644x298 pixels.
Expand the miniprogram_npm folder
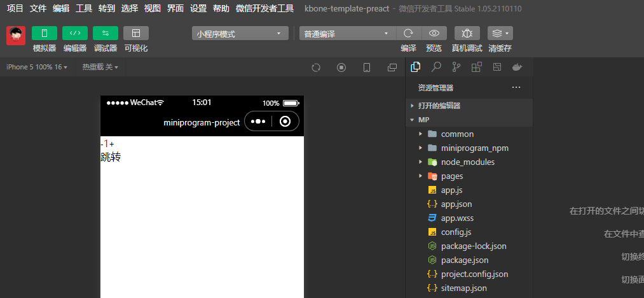[x=469, y=148]
